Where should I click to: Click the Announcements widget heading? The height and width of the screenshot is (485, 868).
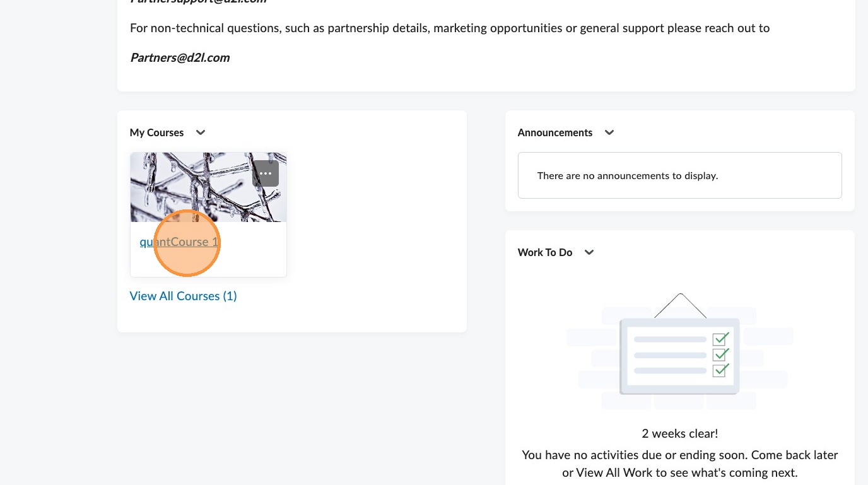555,132
